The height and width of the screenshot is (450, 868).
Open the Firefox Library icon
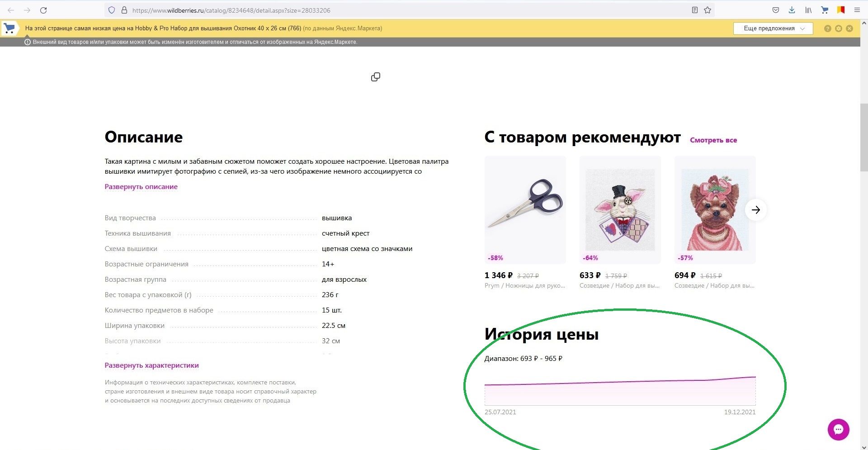tap(808, 10)
